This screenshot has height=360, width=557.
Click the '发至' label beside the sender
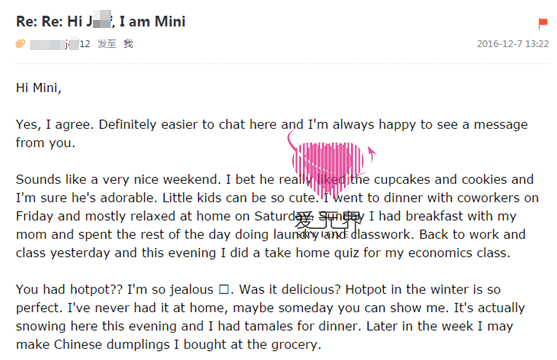pos(107,44)
